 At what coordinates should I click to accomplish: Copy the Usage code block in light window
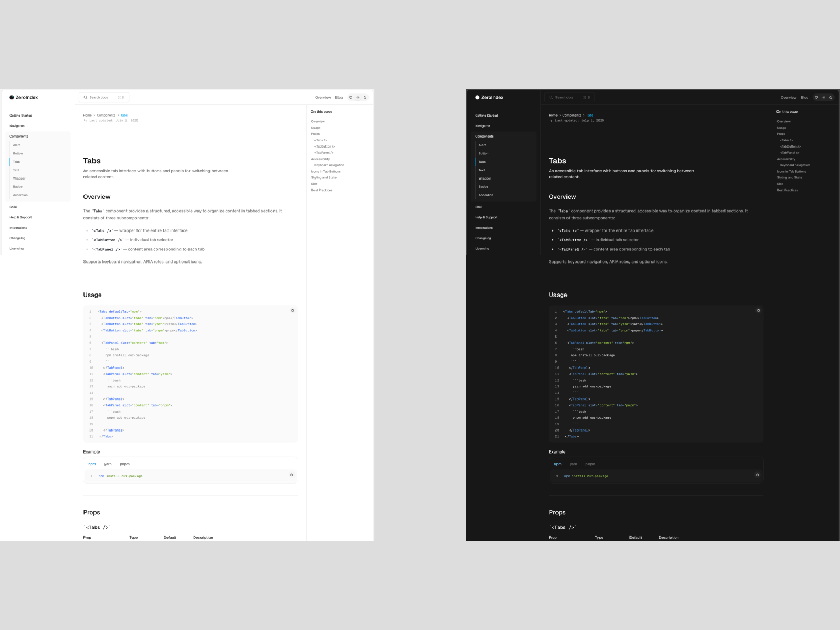pyautogui.click(x=292, y=310)
